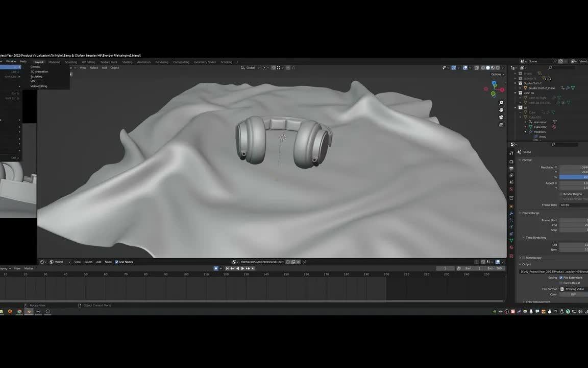Switch to rendered viewport shading mode
This screenshot has height=368, width=588.
point(498,67)
